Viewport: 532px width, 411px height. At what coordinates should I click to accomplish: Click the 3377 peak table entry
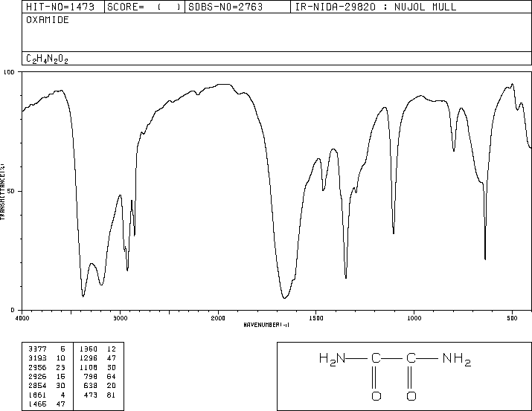pos(47,349)
